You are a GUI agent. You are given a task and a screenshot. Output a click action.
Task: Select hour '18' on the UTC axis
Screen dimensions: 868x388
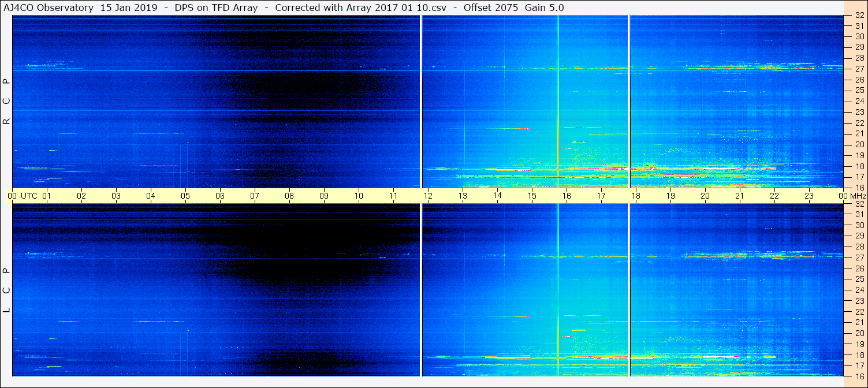point(636,196)
